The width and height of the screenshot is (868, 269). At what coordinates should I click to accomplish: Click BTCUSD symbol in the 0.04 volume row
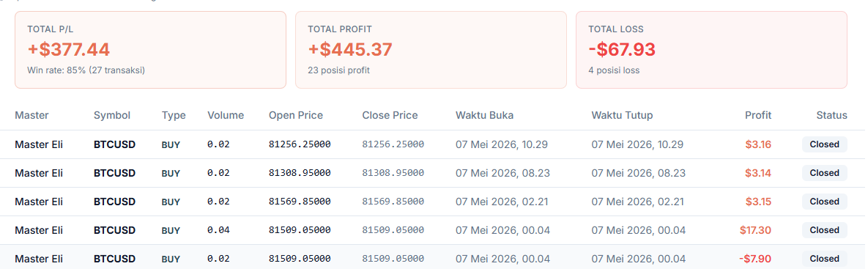[114, 229]
